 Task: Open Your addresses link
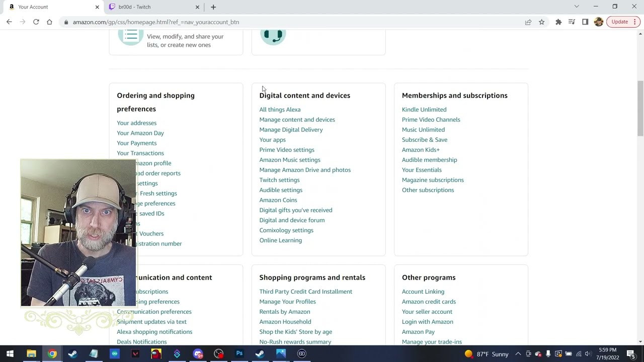(137, 123)
